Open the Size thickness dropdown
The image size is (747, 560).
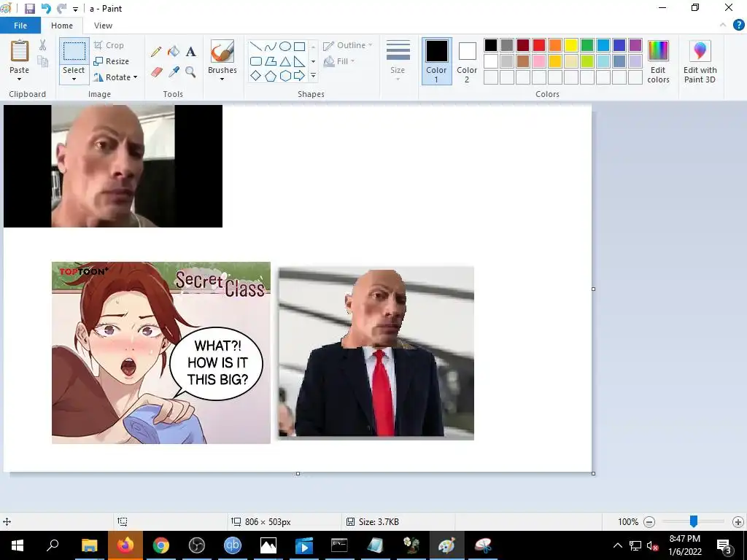pyautogui.click(x=398, y=60)
